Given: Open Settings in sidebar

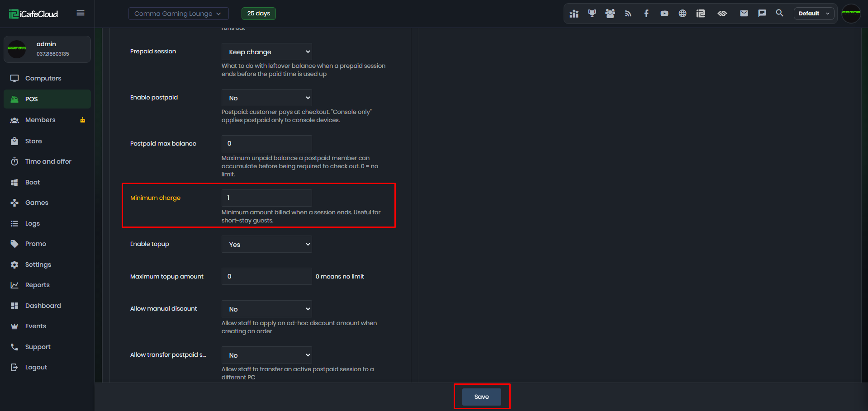Looking at the screenshot, I should click(47, 265).
